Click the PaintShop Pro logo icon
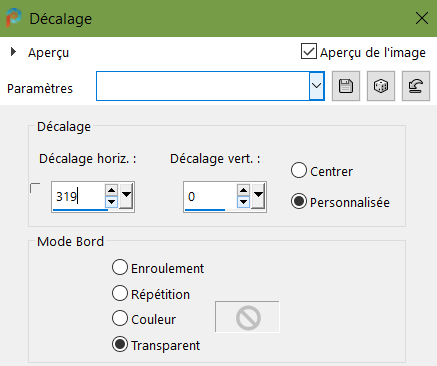 pos(14,18)
